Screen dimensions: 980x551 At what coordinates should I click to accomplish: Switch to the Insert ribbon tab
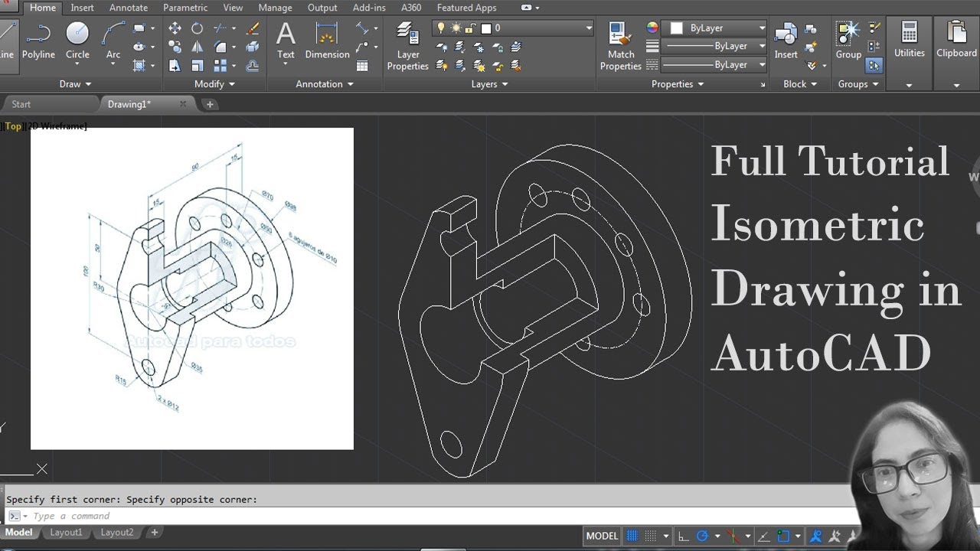[82, 8]
